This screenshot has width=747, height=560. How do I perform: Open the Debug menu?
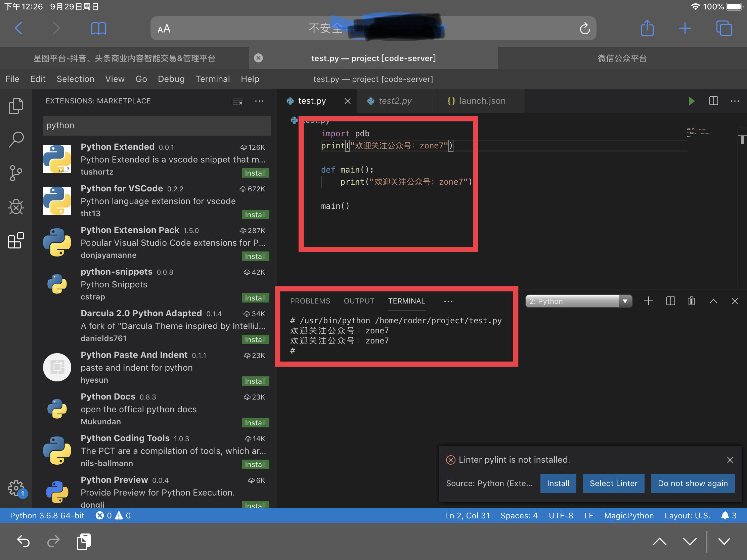(171, 79)
